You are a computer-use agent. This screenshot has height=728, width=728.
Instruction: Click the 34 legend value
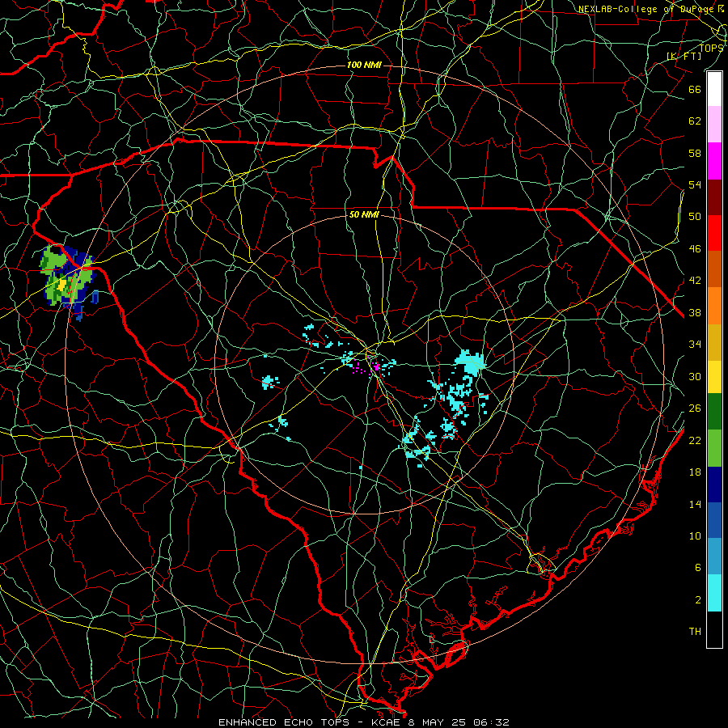click(695, 344)
